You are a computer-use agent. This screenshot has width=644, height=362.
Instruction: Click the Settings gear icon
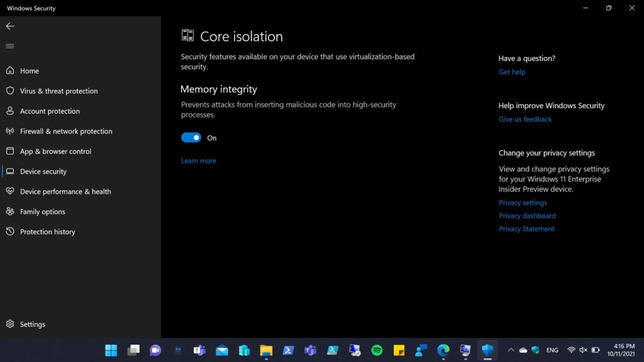9,324
